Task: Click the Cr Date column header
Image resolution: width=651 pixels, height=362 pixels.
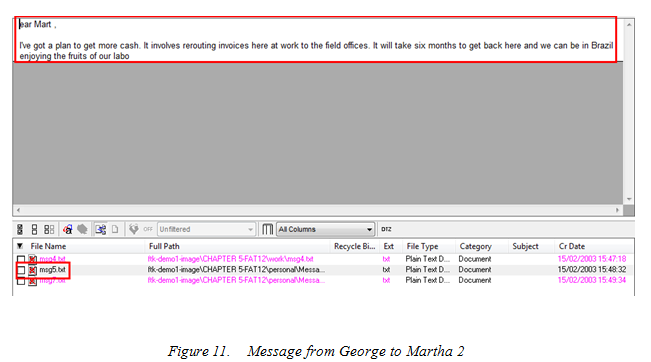Action: [x=572, y=246]
